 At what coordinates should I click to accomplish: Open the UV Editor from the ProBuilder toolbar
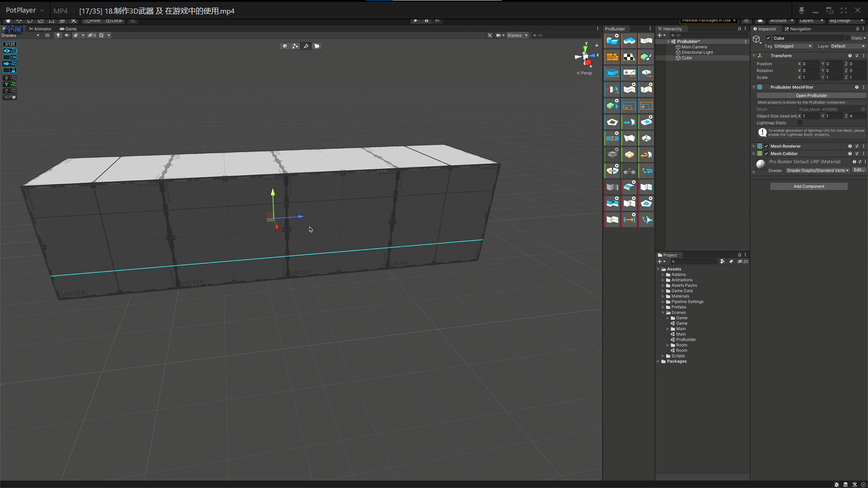(629, 57)
